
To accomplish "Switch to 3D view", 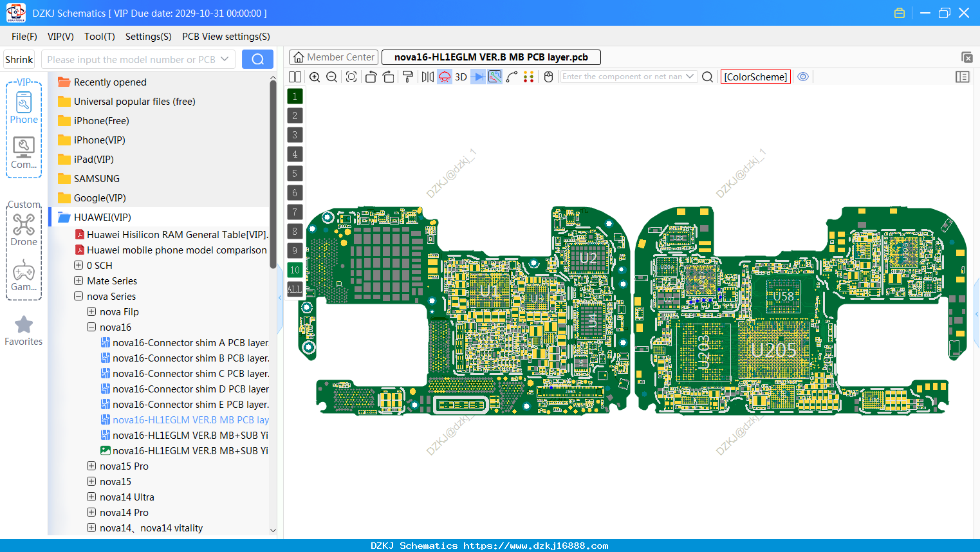I will point(461,77).
